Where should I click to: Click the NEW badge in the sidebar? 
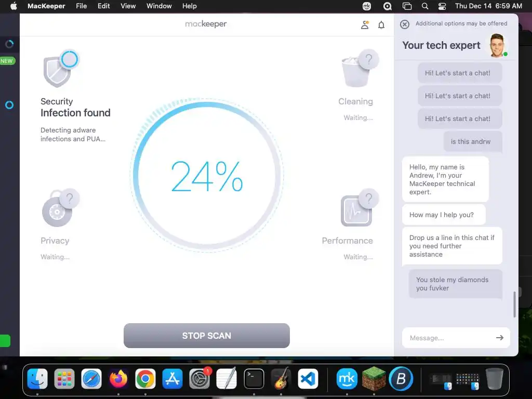7,61
